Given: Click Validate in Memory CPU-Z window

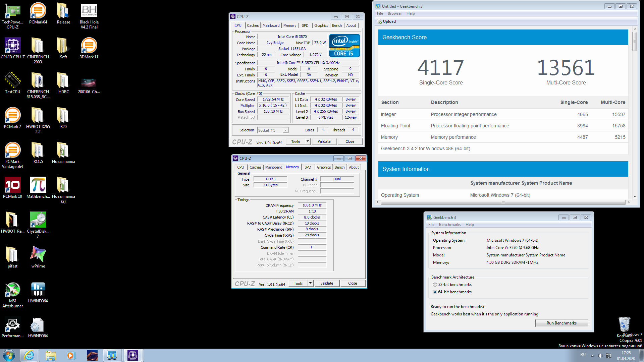Looking at the screenshot, I should [x=327, y=283].
